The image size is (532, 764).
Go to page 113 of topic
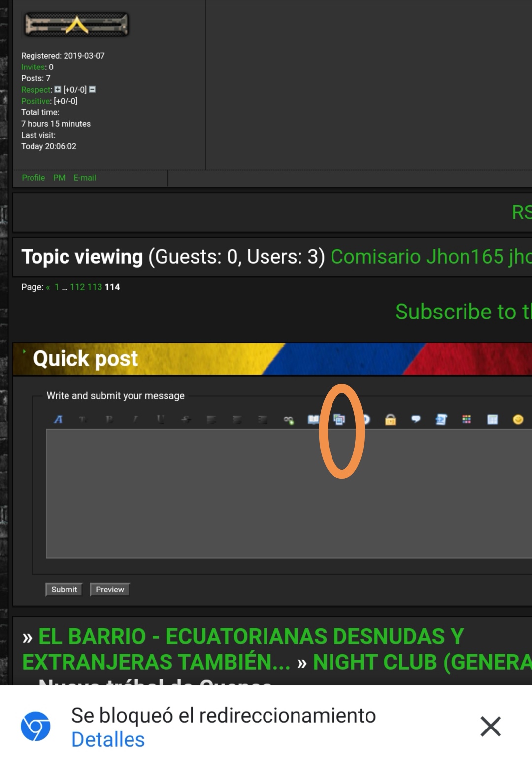click(95, 287)
